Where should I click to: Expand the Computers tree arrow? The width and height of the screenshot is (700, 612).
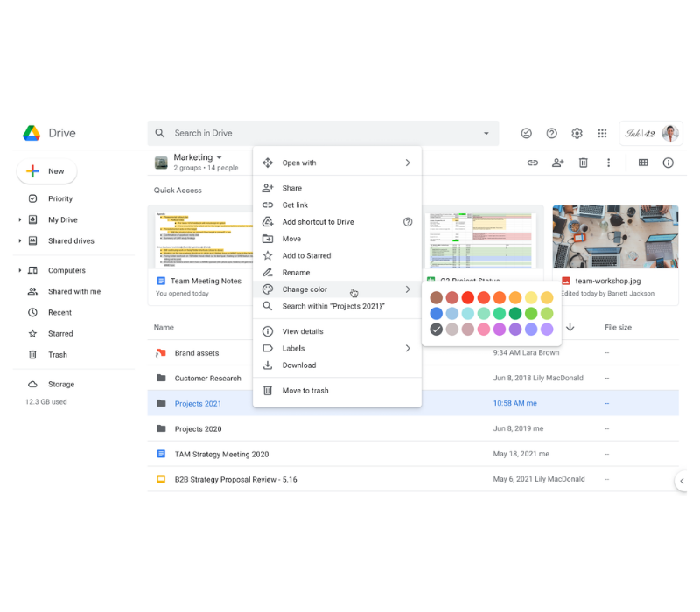[20, 271]
